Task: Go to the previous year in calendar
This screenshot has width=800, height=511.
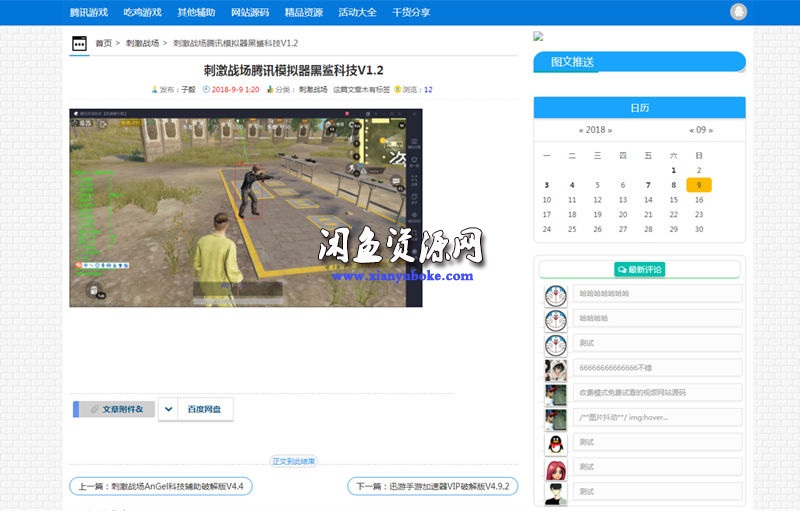Action: [581, 130]
